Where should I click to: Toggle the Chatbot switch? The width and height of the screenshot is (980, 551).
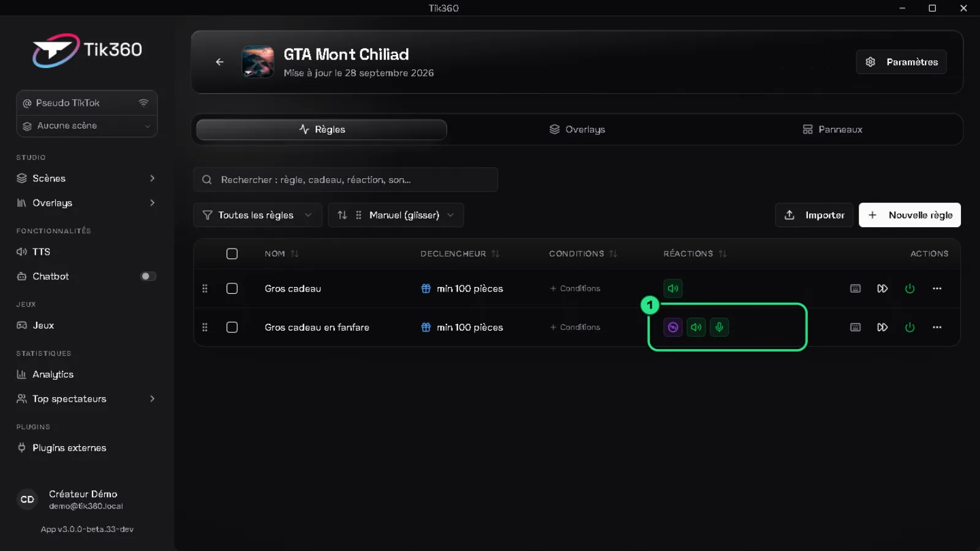(148, 276)
